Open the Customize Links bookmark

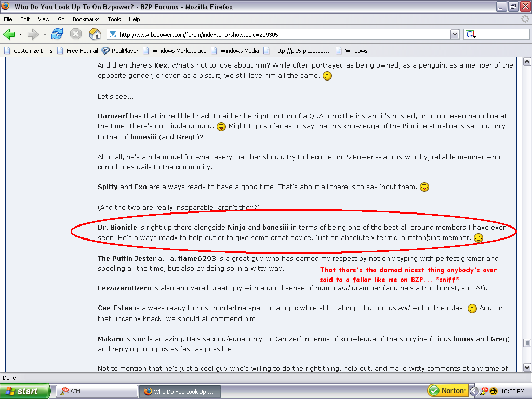click(29, 51)
